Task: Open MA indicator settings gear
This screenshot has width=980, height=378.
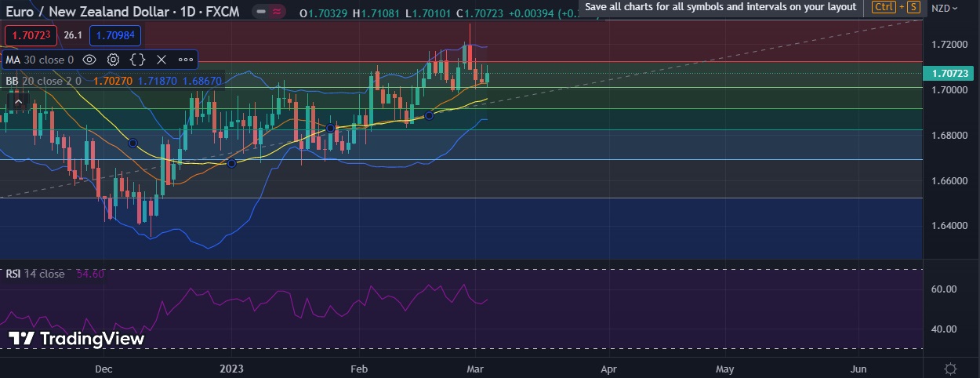Action: point(113,60)
